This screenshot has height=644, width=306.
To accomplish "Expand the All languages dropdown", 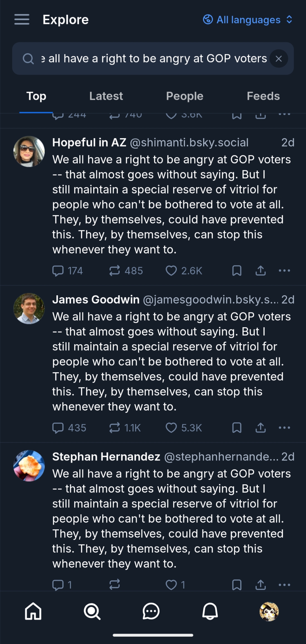I will (248, 20).
